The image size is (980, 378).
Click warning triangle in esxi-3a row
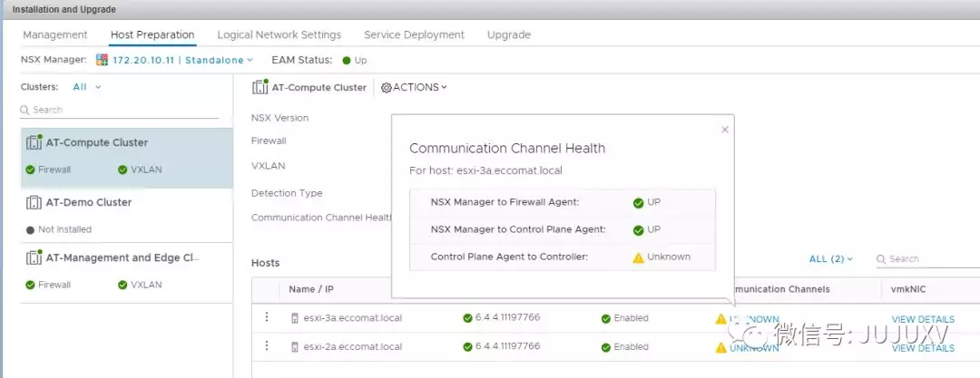click(721, 319)
